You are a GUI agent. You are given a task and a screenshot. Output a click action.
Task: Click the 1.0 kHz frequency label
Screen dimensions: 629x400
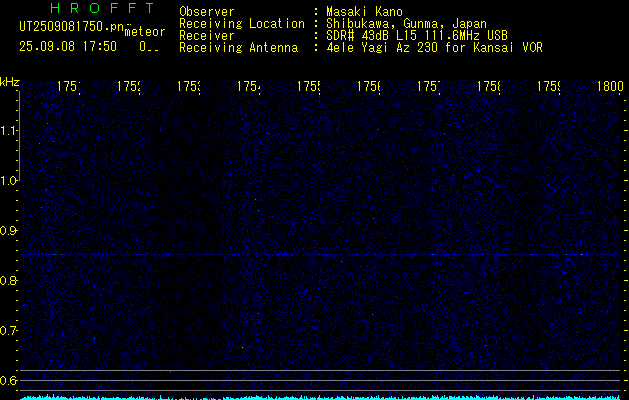[x=9, y=181]
